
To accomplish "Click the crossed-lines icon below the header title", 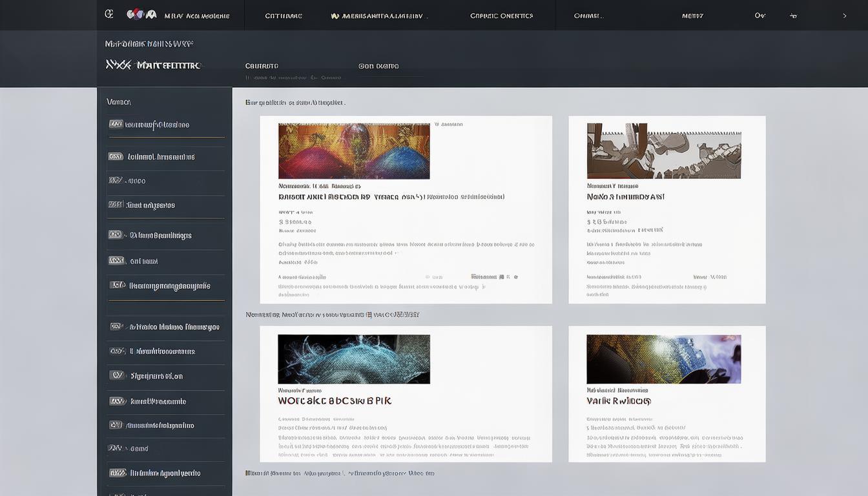I will tap(118, 65).
